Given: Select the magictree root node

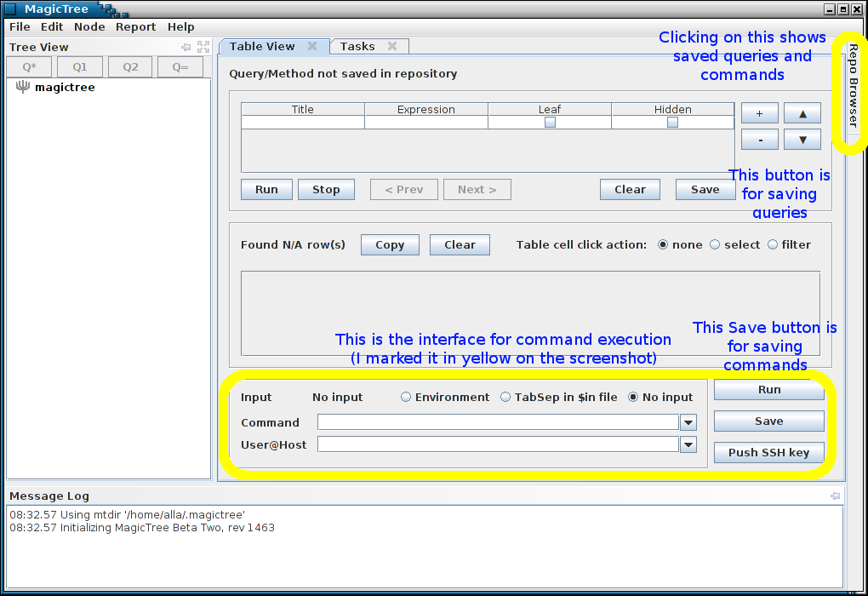Looking at the screenshot, I should 65,88.
